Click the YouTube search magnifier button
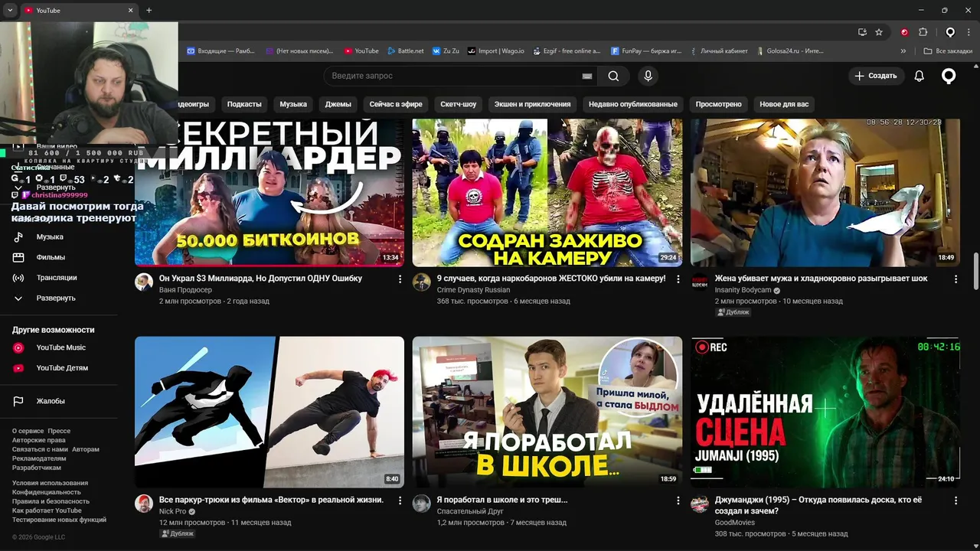This screenshot has width=980, height=551. pyautogui.click(x=613, y=76)
